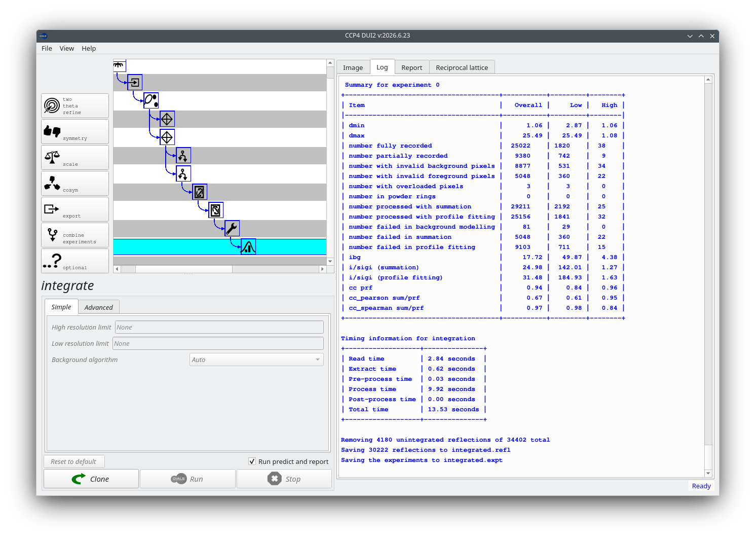Click the step tree scroll-right arrow
This screenshot has height=539, width=756.
click(x=322, y=269)
